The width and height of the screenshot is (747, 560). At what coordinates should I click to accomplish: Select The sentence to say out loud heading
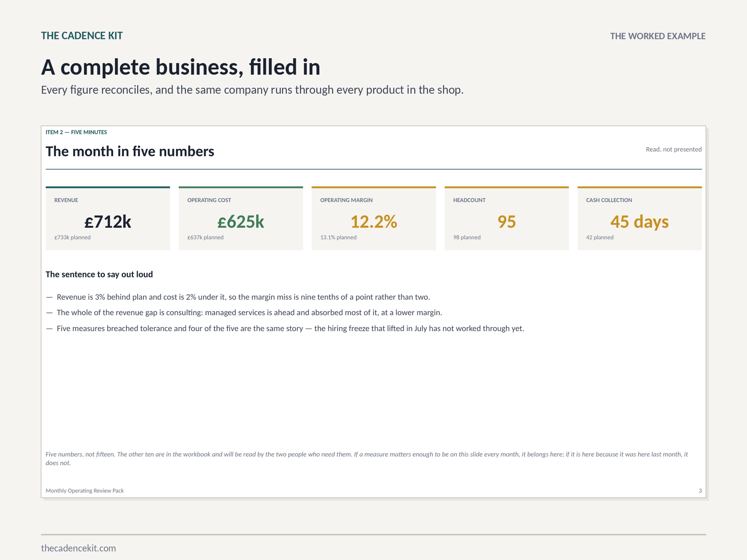99,274
